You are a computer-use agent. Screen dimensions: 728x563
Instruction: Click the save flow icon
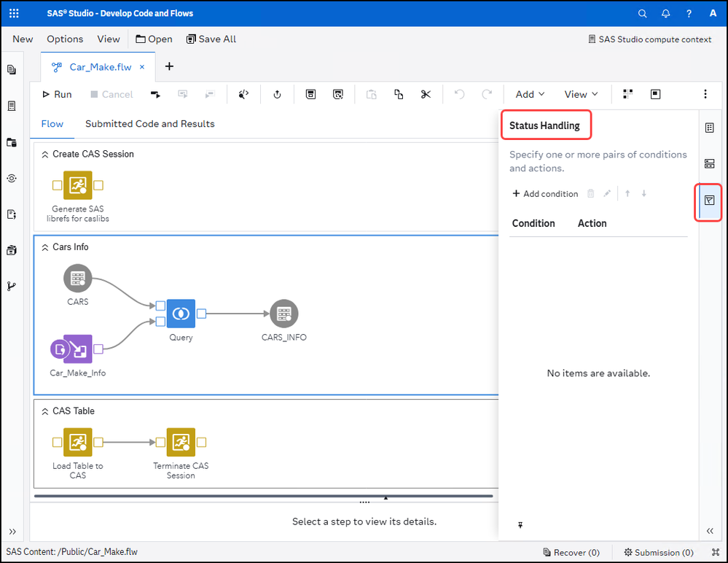coord(310,94)
